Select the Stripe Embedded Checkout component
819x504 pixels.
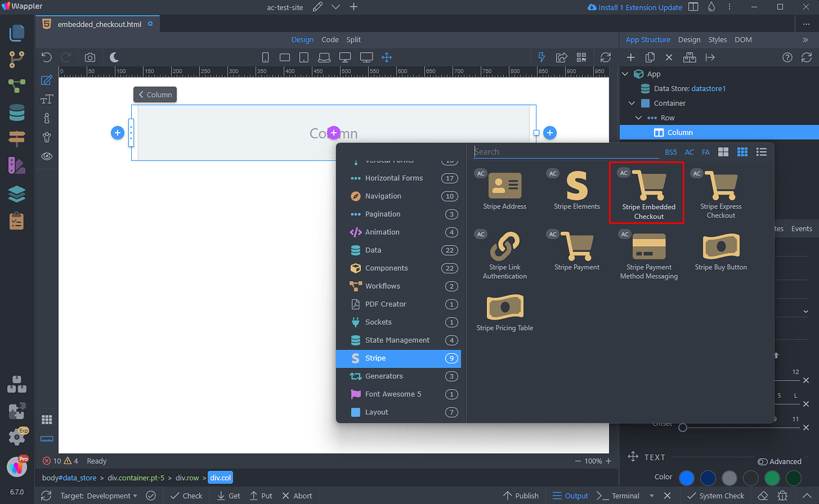point(648,193)
